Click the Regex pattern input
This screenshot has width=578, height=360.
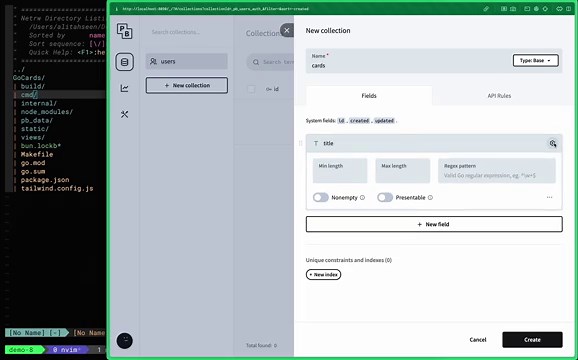pos(497,171)
